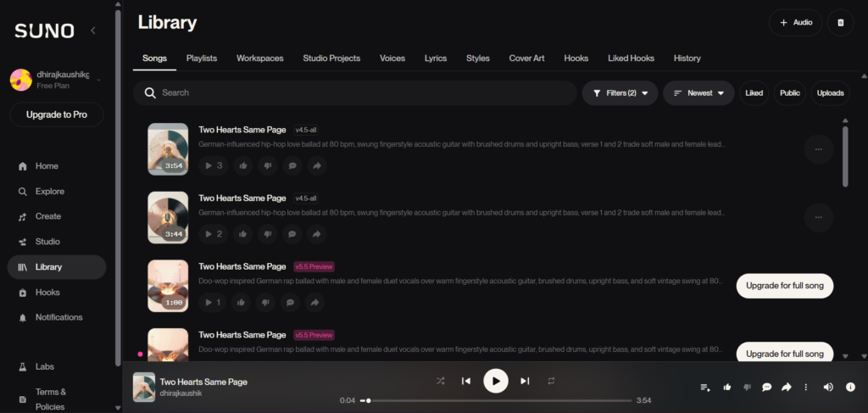Open more options for the 3:44 song
Viewport: 868px width, 413px height.
[x=819, y=218]
